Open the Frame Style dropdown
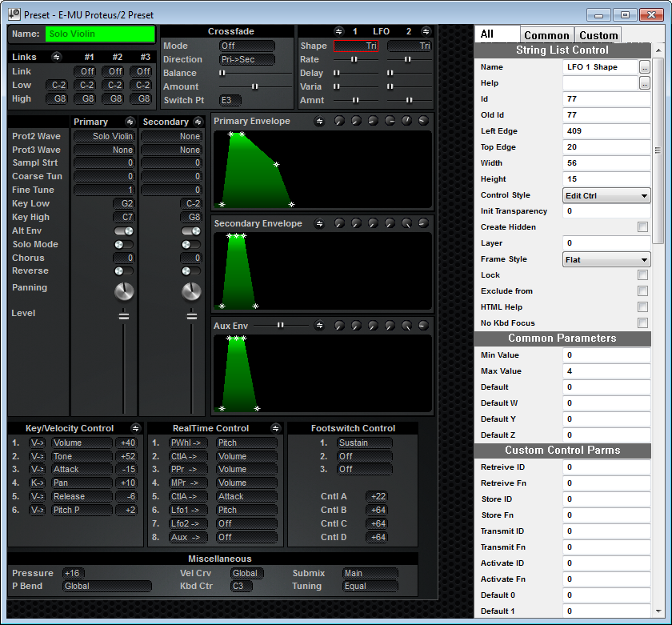 click(606, 259)
